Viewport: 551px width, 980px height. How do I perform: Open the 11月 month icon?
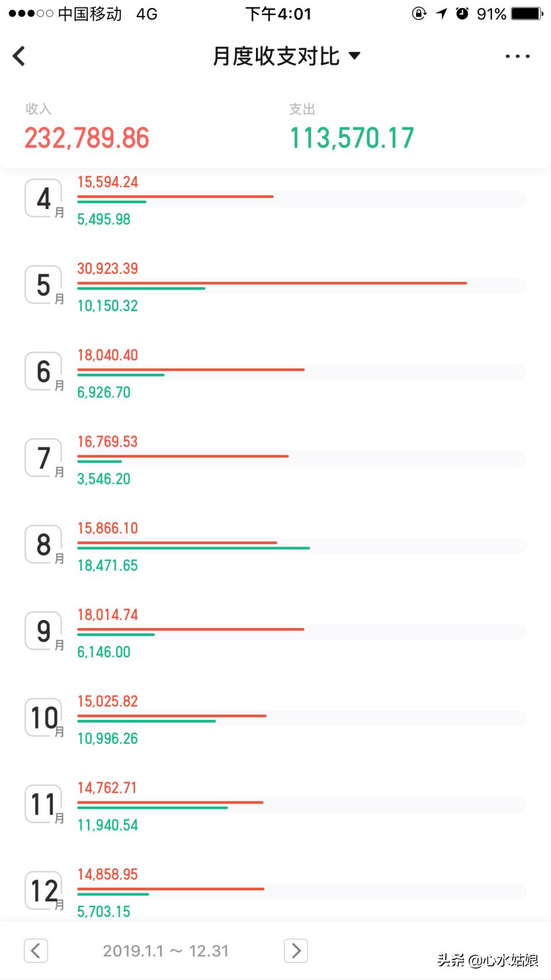tap(44, 804)
